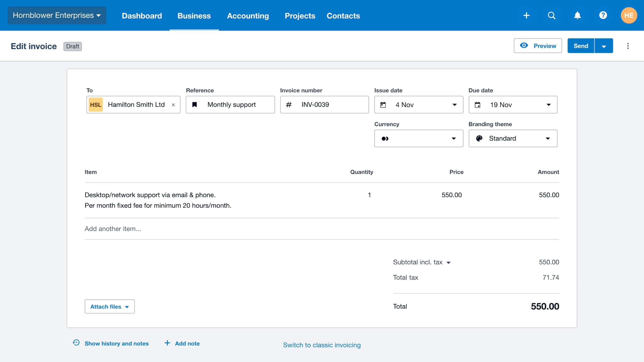Click the Send invoice button
The height and width of the screenshot is (362, 644).
[x=581, y=46]
